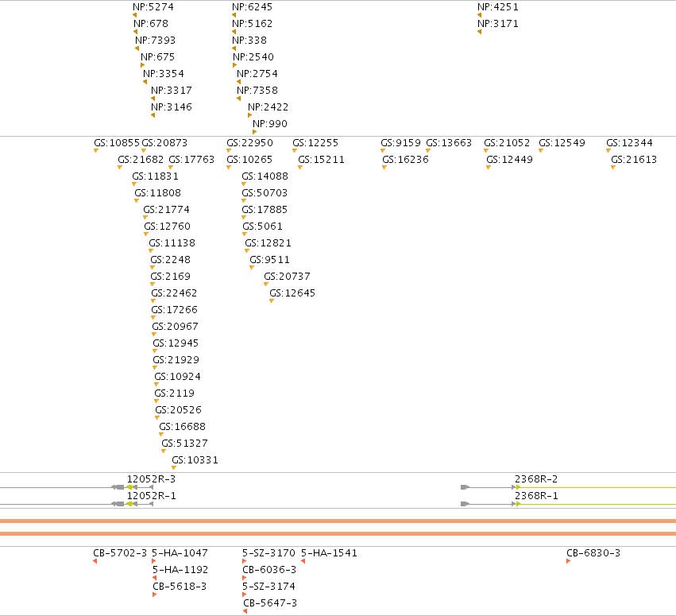
Task: Select the NP:6245 label
Action: point(252,7)
